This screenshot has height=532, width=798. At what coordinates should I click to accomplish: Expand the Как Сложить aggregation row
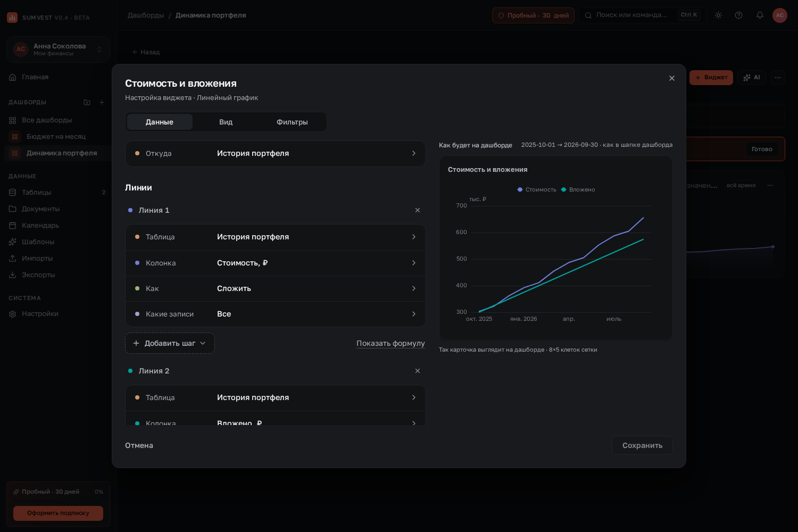[x=276, y=288]
